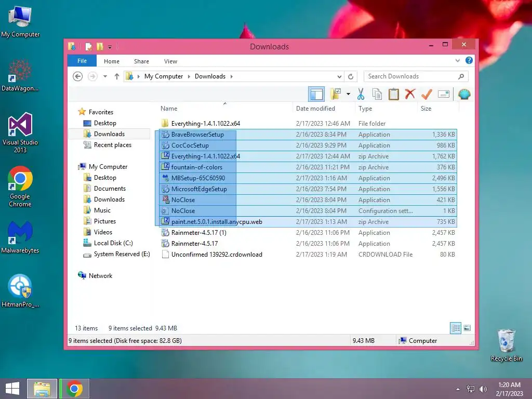532x399 pixels.
Task: Click the Cut scissors toolbar icon
Action: click(361, 94)
